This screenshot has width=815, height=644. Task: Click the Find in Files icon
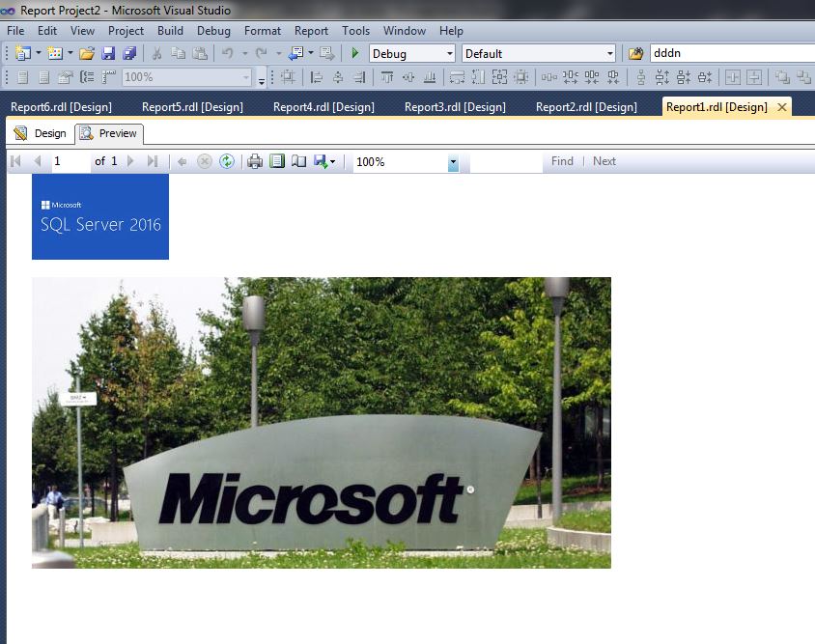[x=635, y=53]
